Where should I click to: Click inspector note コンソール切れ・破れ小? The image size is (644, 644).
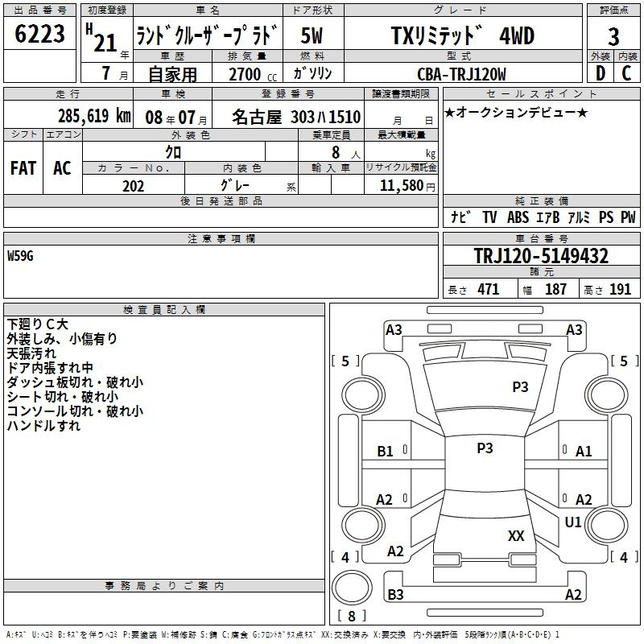(75, 411)
